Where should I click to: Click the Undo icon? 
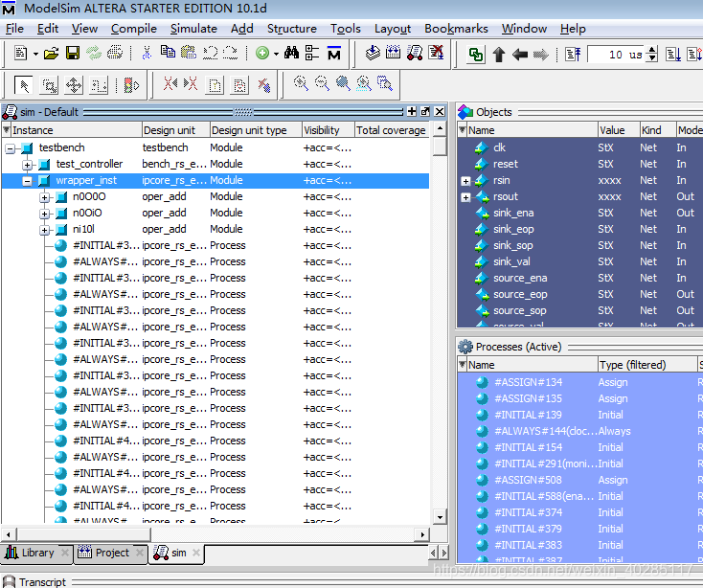click(210, 53)
